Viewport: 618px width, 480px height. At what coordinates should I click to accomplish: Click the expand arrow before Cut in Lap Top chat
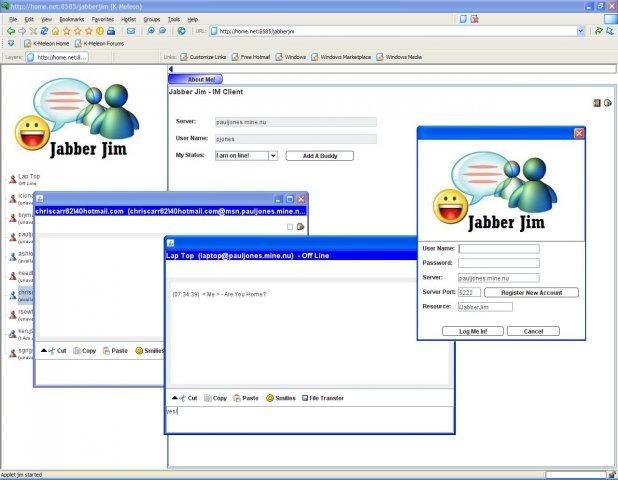[175, 398]
